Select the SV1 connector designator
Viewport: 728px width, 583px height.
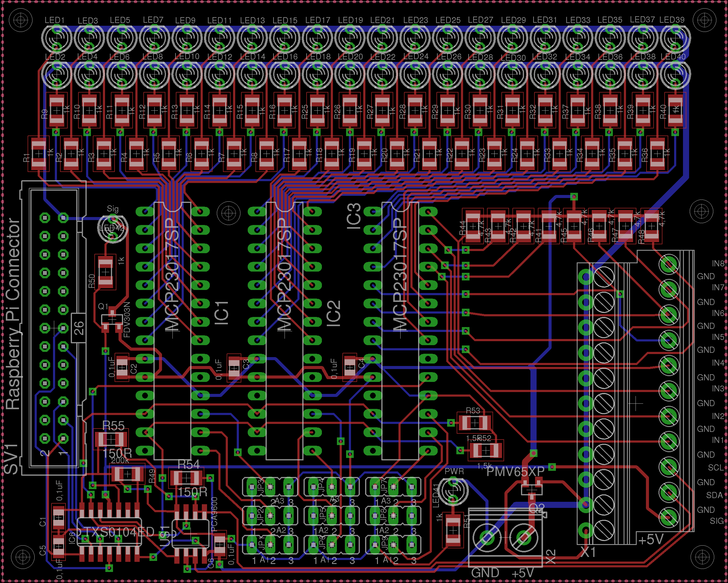pyautogui.click(x=10, y=459)
